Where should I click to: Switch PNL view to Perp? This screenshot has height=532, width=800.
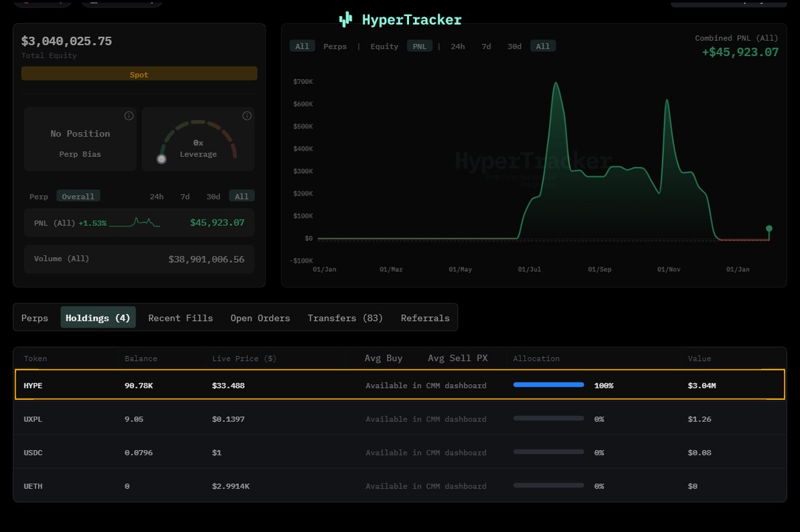pos(39,197)
